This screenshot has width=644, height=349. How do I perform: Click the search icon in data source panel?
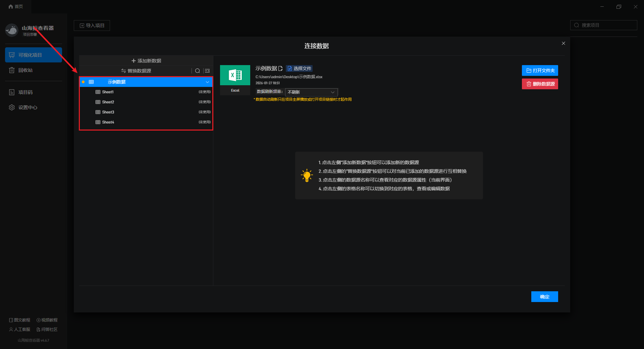[x=198, y=71]
